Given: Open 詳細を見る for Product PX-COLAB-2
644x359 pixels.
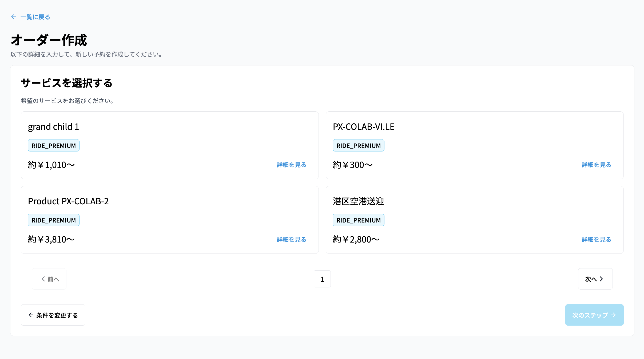Looking at the screenshot, I should click(x=291, y=239).
